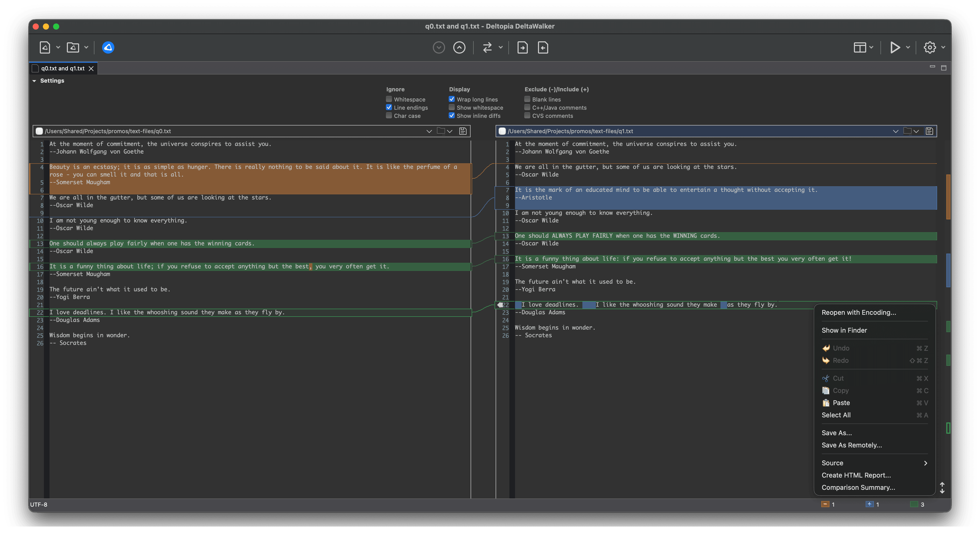Click right line 8 '--Aristotle'
Viewport: 980px width, 550px height.
pos(533,197)
